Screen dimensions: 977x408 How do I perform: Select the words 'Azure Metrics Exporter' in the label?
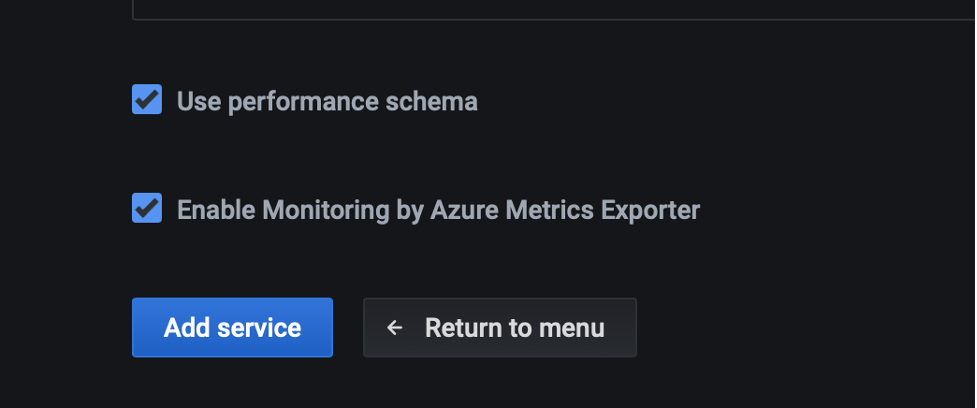click(565, 210)
